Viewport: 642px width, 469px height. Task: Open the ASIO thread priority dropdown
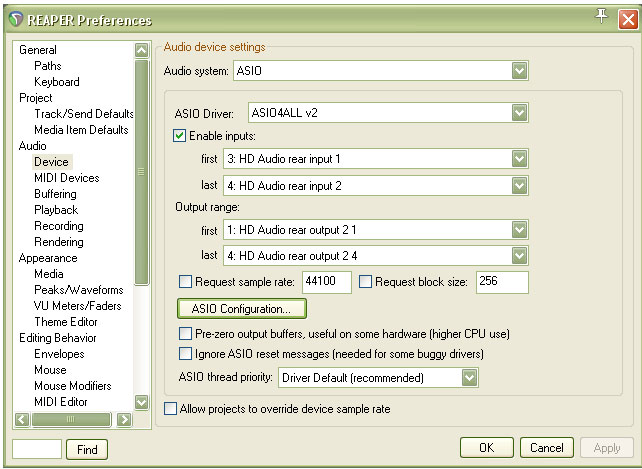pyautogui.click(x=378, y=378)
